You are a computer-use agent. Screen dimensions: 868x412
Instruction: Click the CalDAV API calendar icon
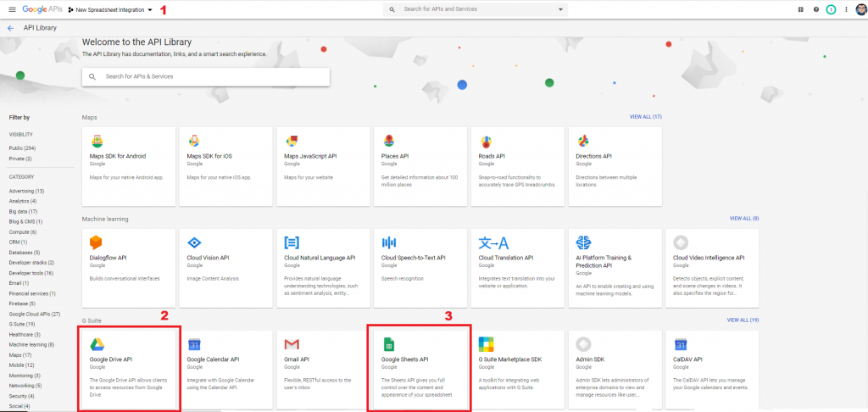coord(681,344)
